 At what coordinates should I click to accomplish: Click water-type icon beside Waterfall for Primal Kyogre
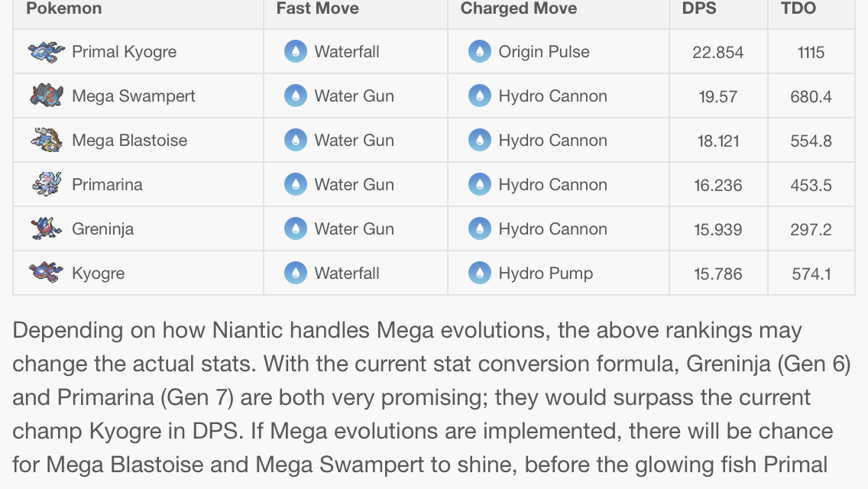[x=295, y=52]
